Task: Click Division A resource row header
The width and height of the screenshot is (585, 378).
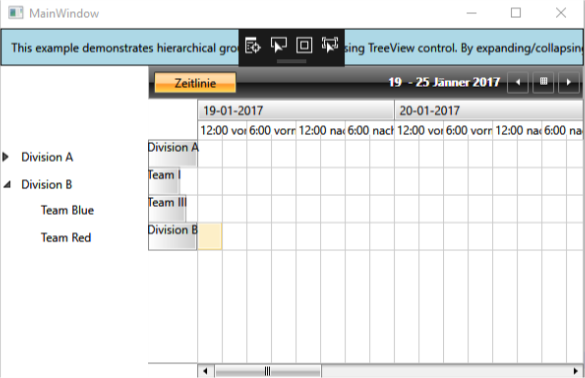Action: 173,153
